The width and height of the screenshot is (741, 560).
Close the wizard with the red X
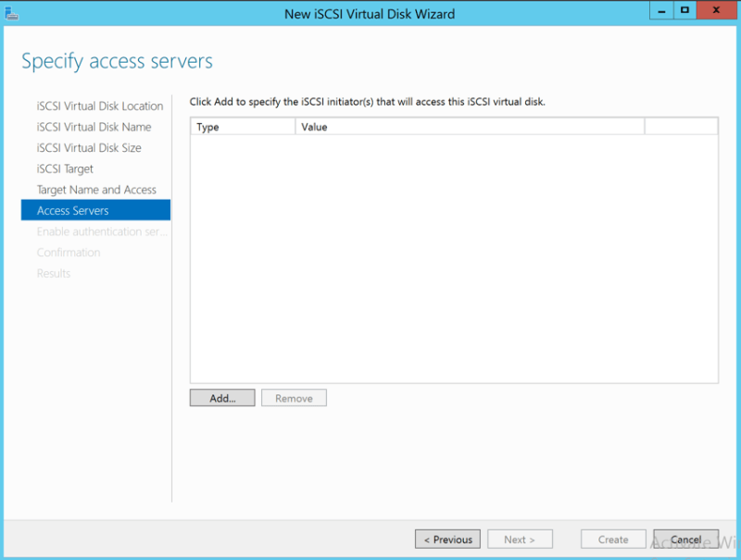tap(717, 10)
